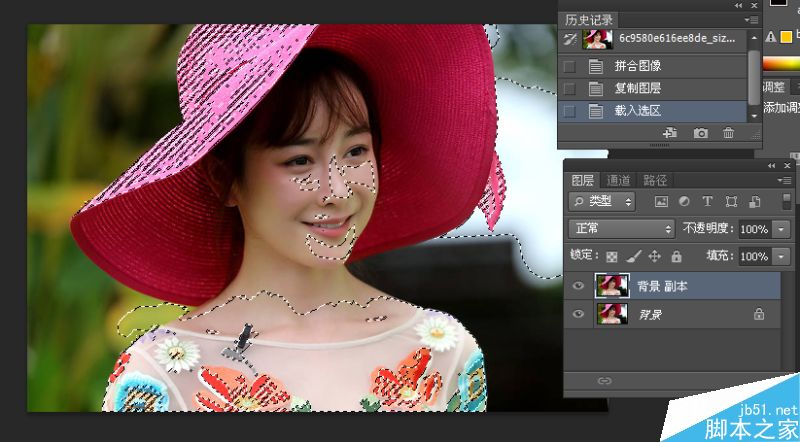This screenshot has width=800, height=442.
Task: Set history brush source for 载入选区
Action: [569, 111]
